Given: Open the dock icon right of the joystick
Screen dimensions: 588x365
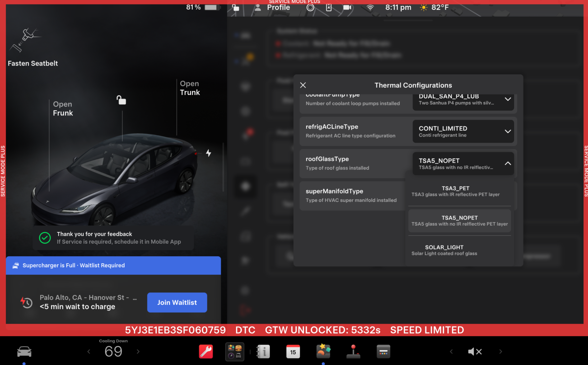Looking at the screenshot, I should click(x=383, y=351).
